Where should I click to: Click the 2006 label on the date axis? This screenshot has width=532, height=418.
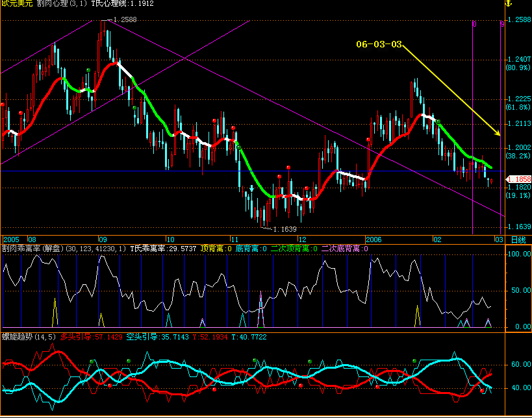(374, 240)
